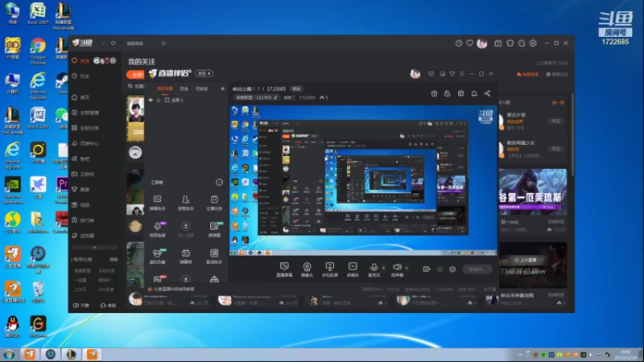Open the 房管助手 tool in the toolbox
644x362 pixels.
[186, 203]
